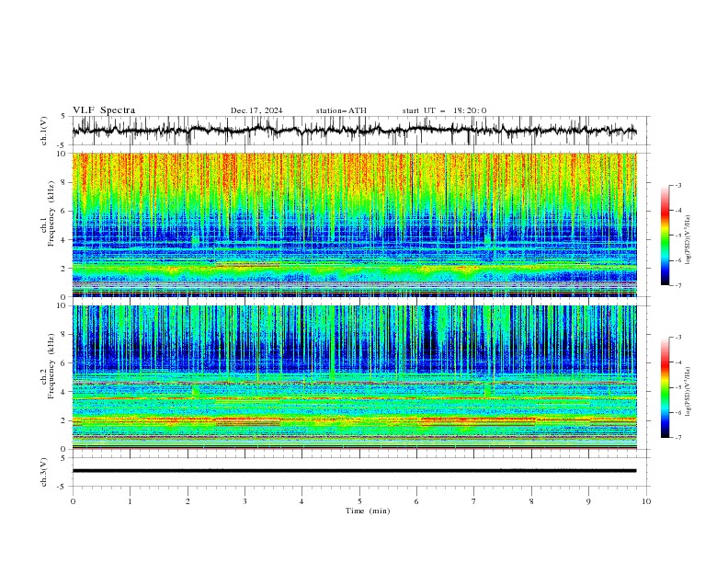Click time axis tick "1"
This screenshot has height=563, width=728.
(130, 501)
